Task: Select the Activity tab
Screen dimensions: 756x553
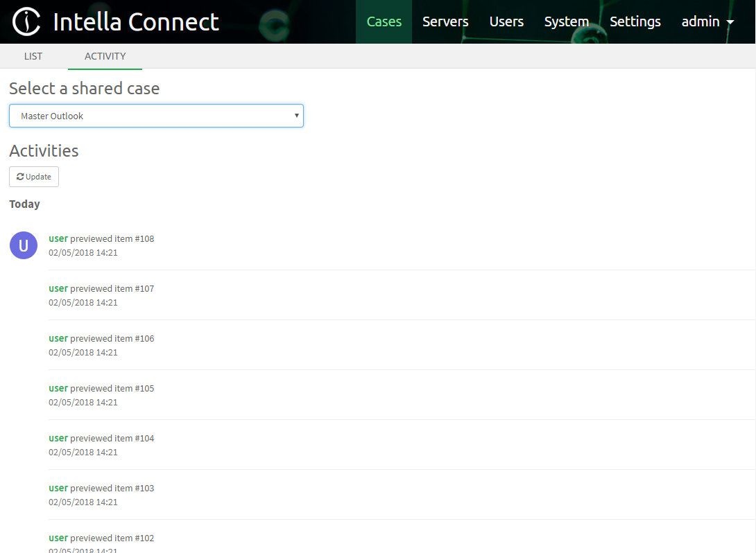Action: pyautogui.click(x=105, y=56)
